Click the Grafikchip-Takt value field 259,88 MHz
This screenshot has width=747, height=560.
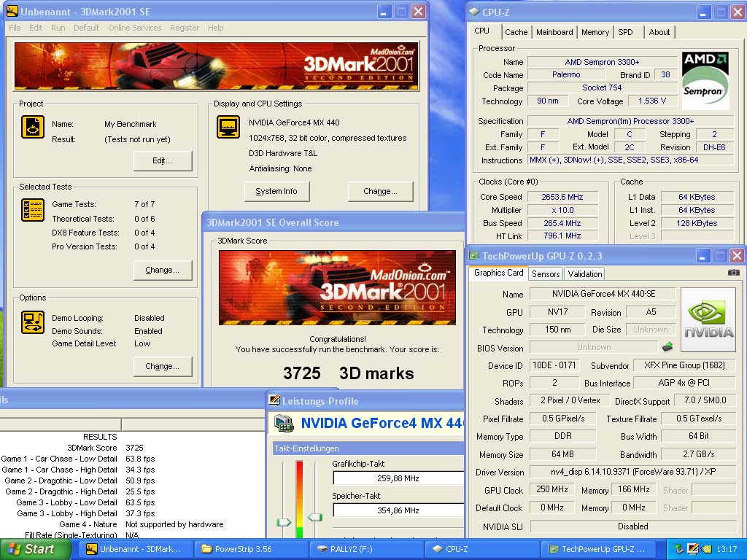click(x=398, y=478)
